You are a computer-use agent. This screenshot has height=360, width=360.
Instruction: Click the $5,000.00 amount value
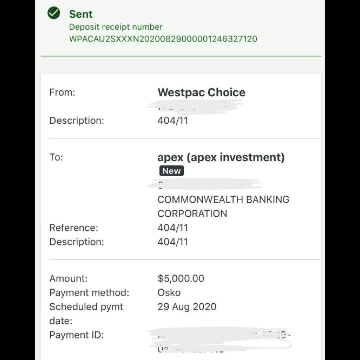tap(181, 278)
